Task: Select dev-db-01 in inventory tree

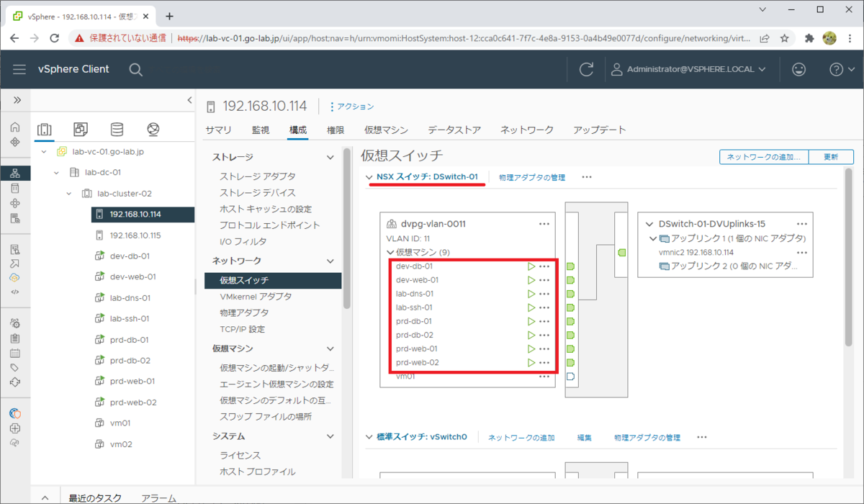Action: [x=129, y=256]
